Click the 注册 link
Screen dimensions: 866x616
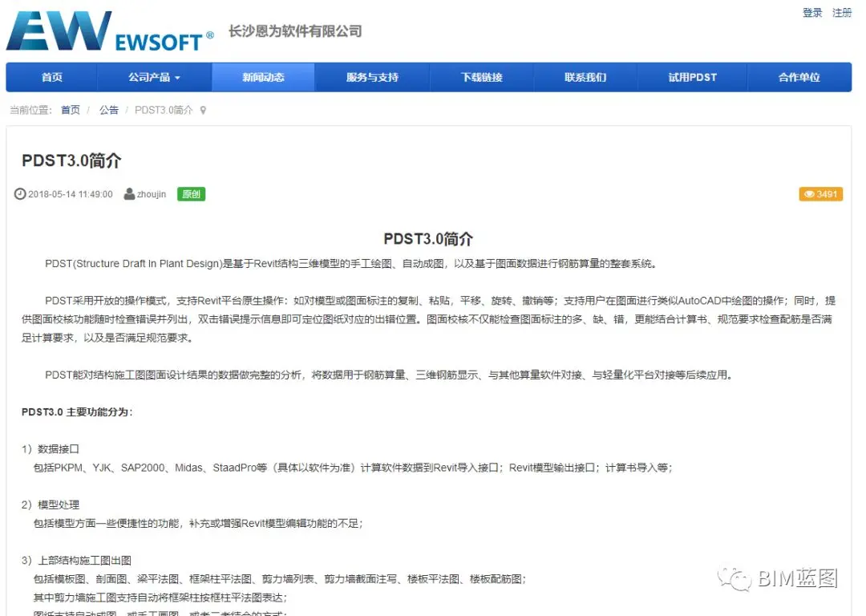tap(842, 13)
